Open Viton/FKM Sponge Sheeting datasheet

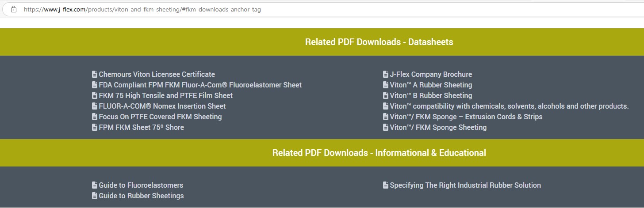click(x=438, y=127)
